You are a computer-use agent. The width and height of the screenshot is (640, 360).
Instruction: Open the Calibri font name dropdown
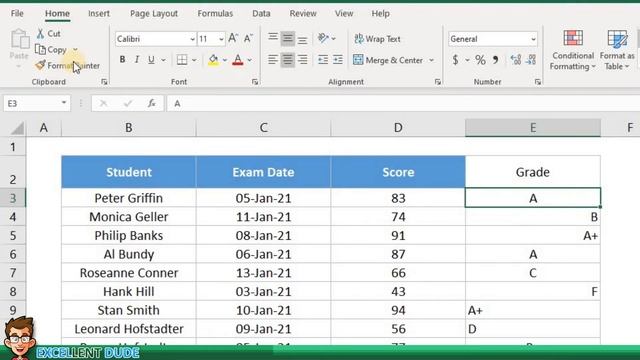pos(192,39)
